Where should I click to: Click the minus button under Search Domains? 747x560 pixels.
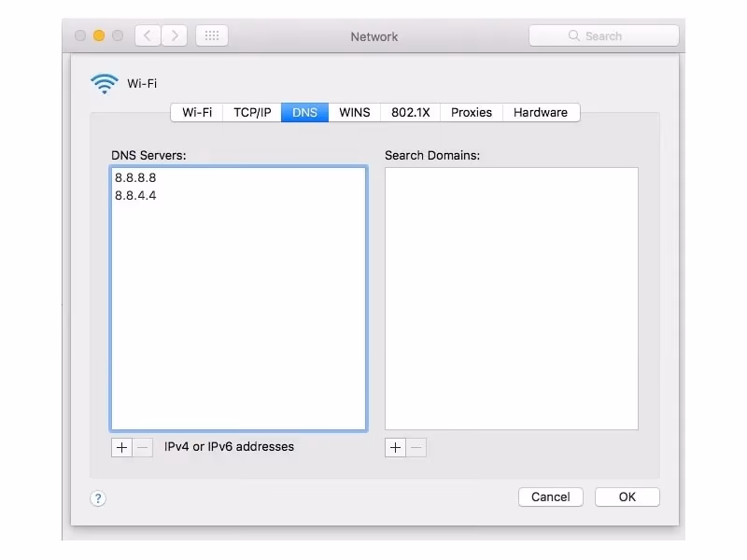tap(415, 447)
